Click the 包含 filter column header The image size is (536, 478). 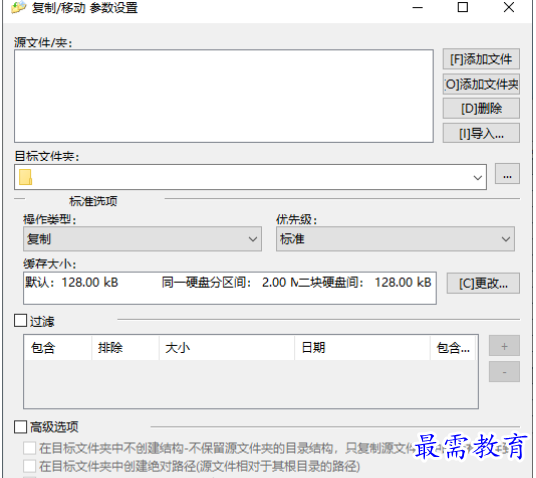[58, 348]
